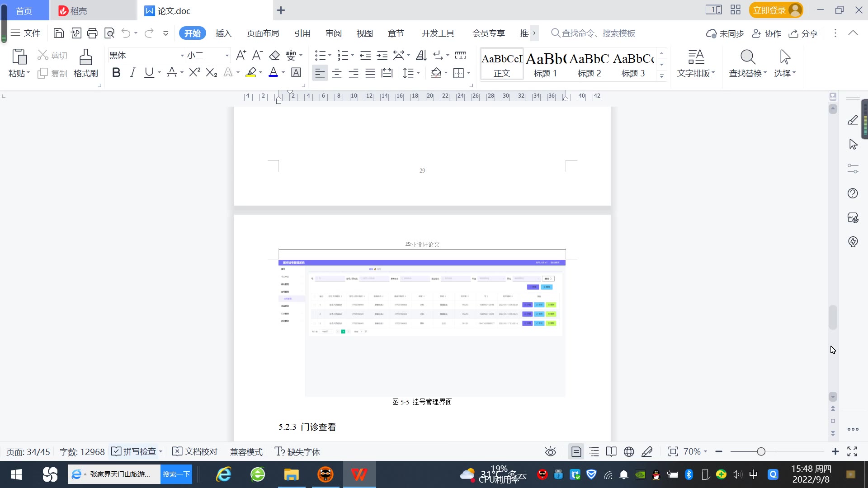Expand quick access toolbar customize arrow
Screen dimensions: 868x488
[166, 33]
